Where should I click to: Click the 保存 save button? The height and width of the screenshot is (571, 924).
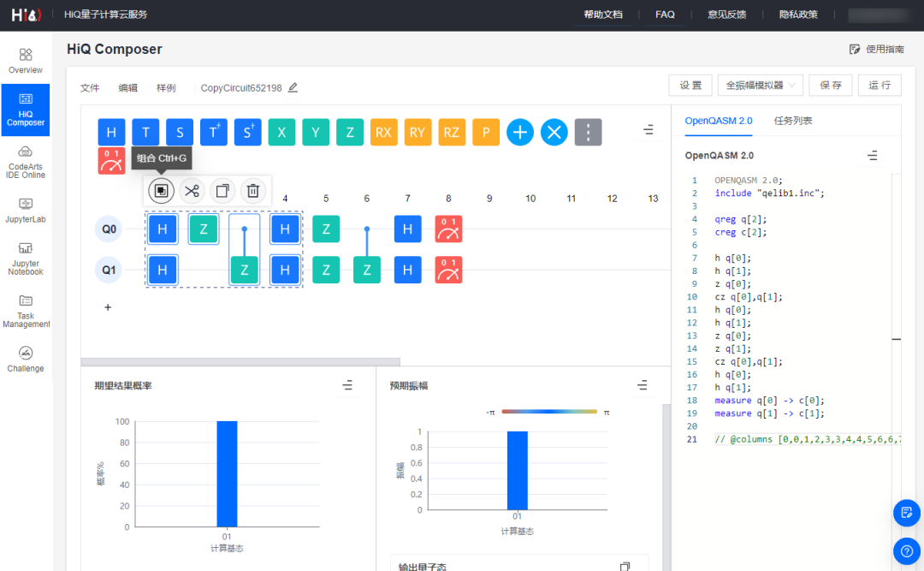[x=830, y=85]
